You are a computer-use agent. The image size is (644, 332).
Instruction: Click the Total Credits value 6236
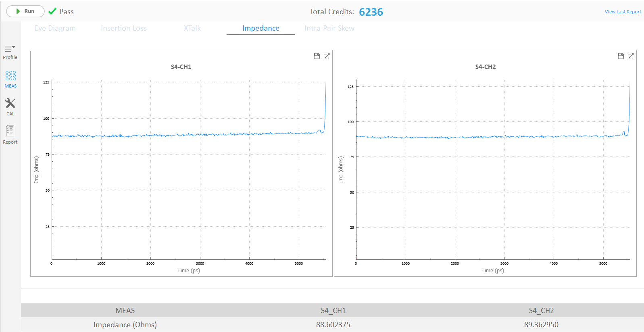[371, 12]
